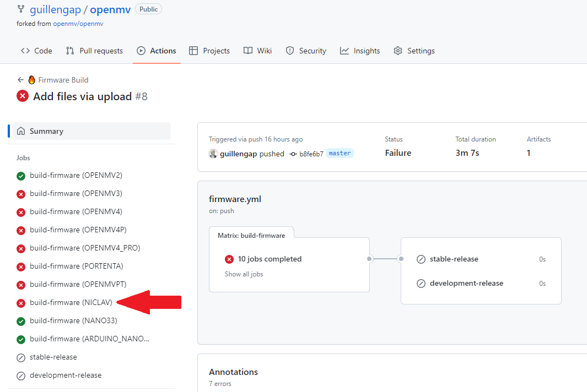Select build-firmware (NICLAV) job
Image resolution: width=587 pixels, height=392 pixels.
click(x=71, y=303)
